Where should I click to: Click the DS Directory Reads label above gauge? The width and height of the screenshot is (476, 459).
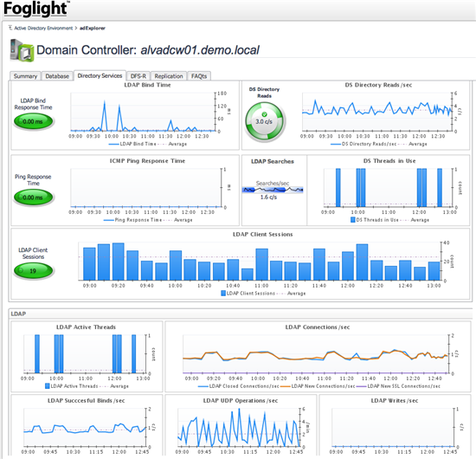pyautogui.click(x=264, y=93)
